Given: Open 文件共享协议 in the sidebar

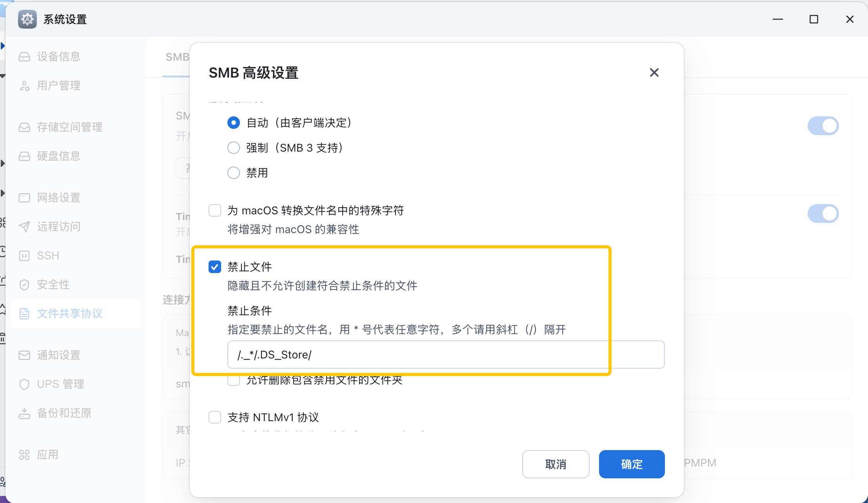Looking at the screenshot, I should click(x=70, y=314).
